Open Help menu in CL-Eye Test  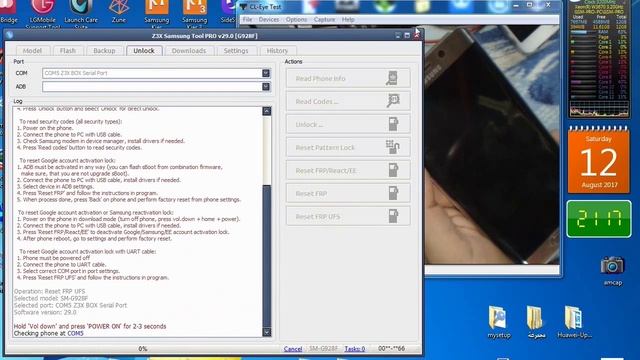(348, 20)
